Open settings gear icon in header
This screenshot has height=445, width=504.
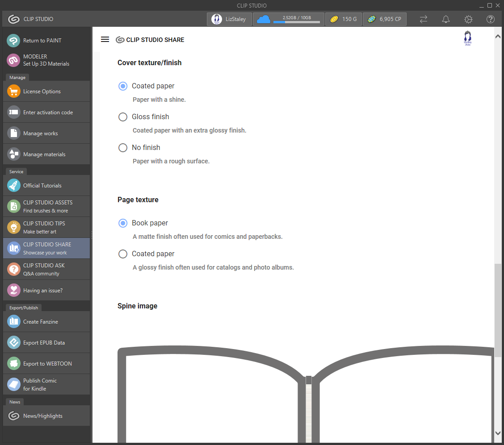(x=468, y=19)
